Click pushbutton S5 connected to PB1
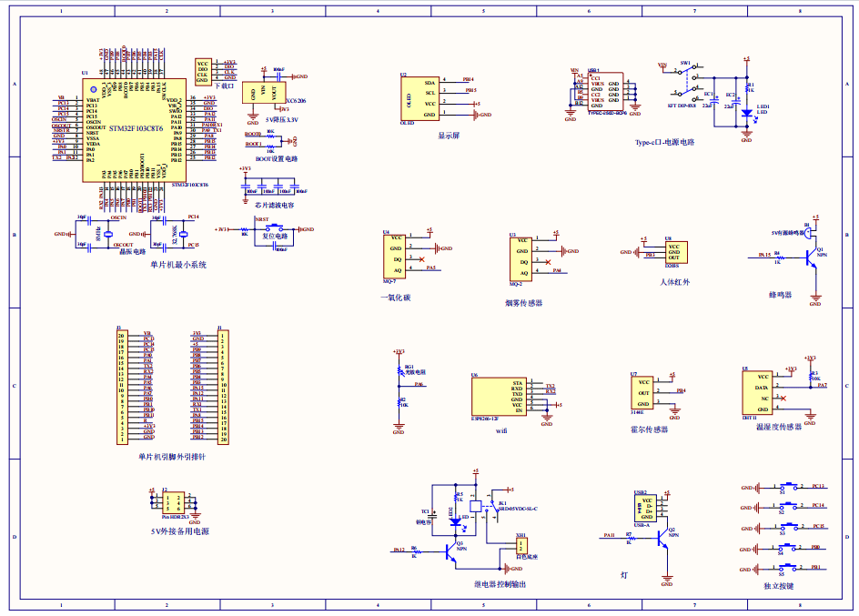The image size is (859, 616). tap(788, 567)
